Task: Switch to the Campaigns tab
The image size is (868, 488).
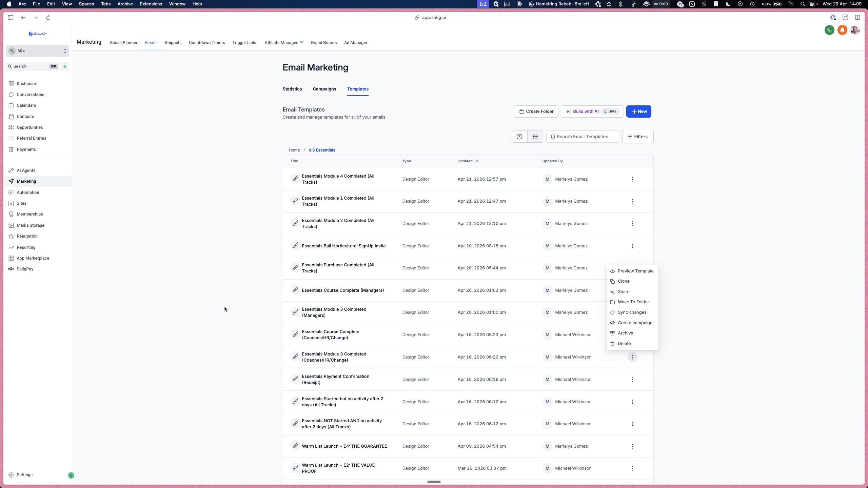Action: tap(324, 89)
